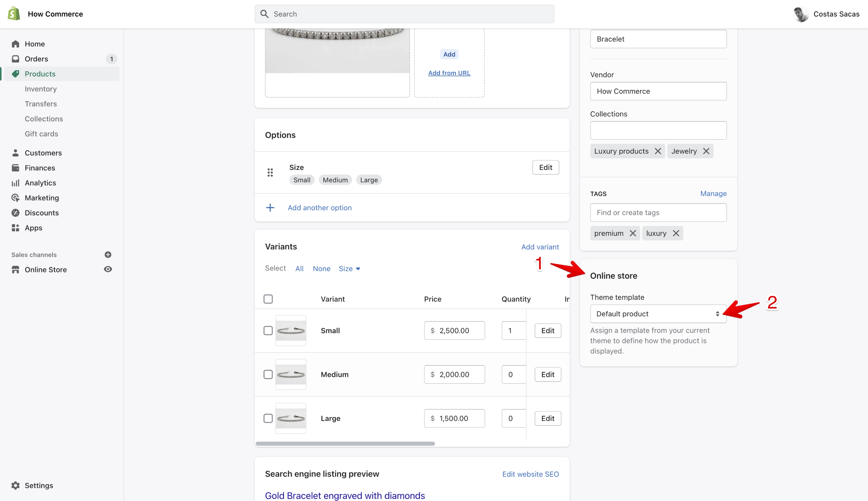Click the Small variant price field
The image size is (868, 501).
(454, 331)
